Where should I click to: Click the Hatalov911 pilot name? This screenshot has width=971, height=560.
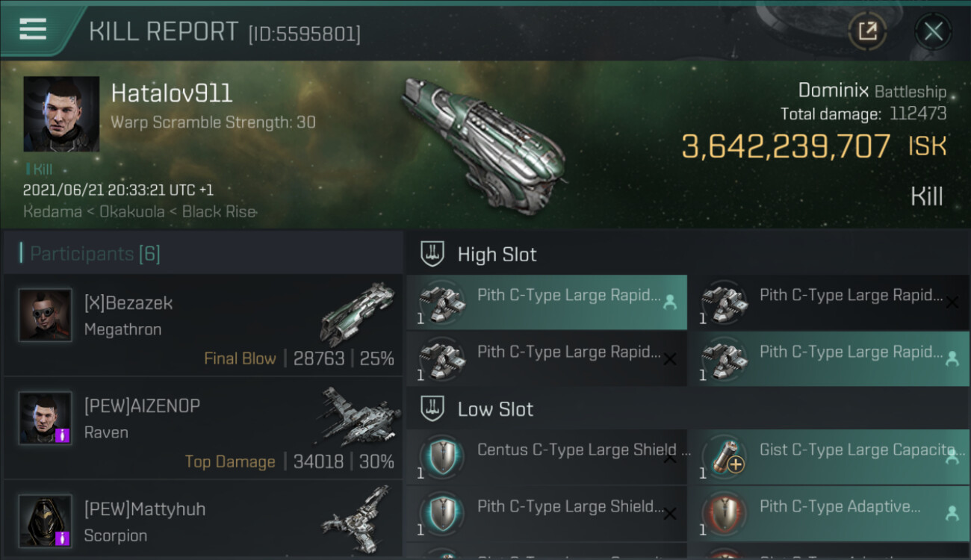point(172,93)
